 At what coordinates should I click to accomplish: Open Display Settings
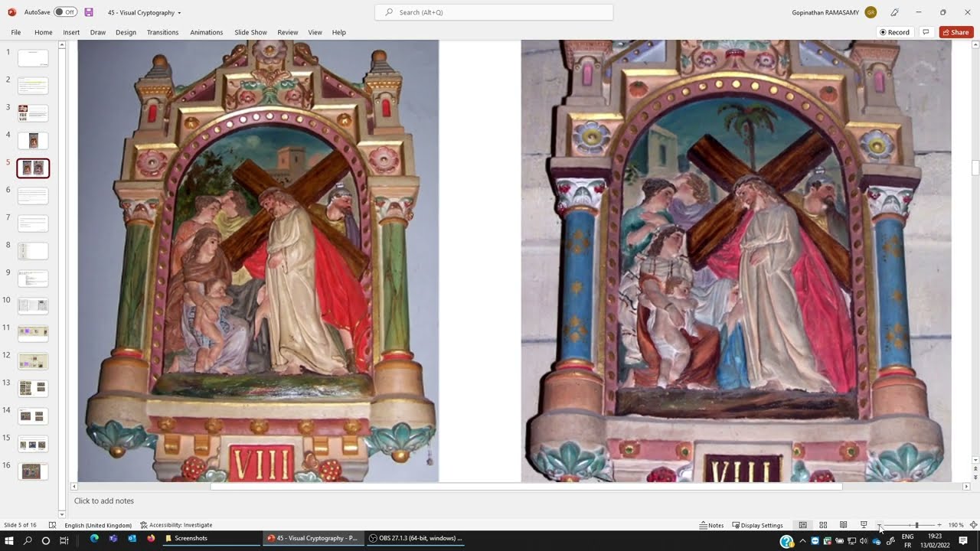[x=757, y=525]
